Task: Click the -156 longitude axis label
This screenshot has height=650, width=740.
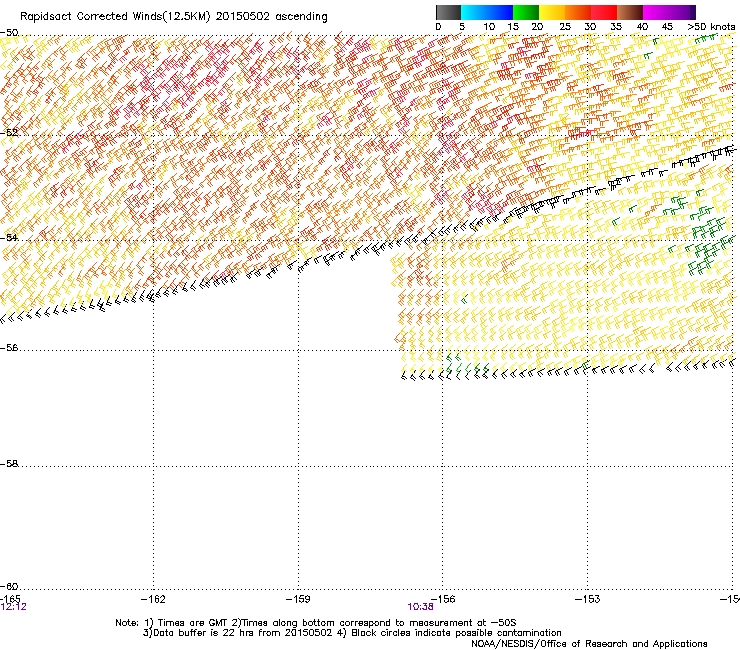Action: 443,599
